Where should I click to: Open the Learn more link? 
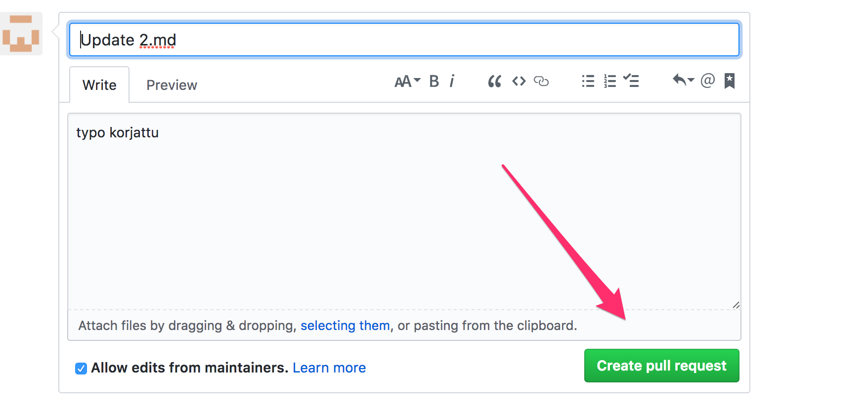(329, 368)
